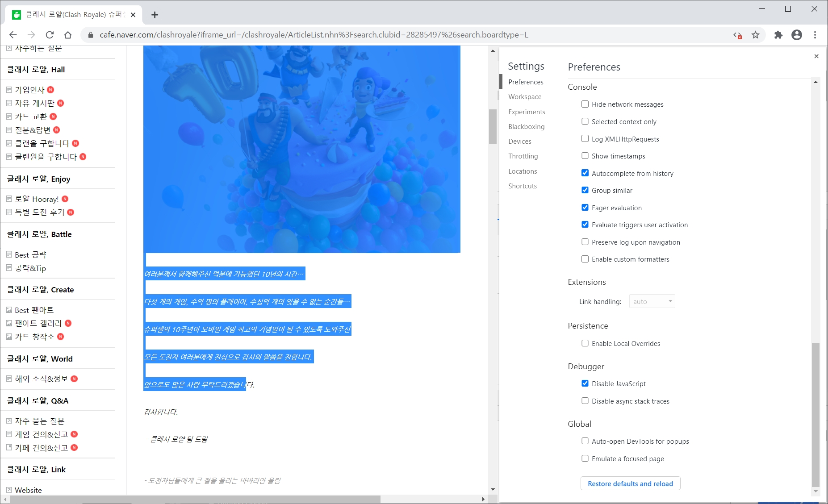Image resolution: width=828 pixels, height=504 pixels.
Task: Bookmark this page with the star icon
Action: [756, 35]
